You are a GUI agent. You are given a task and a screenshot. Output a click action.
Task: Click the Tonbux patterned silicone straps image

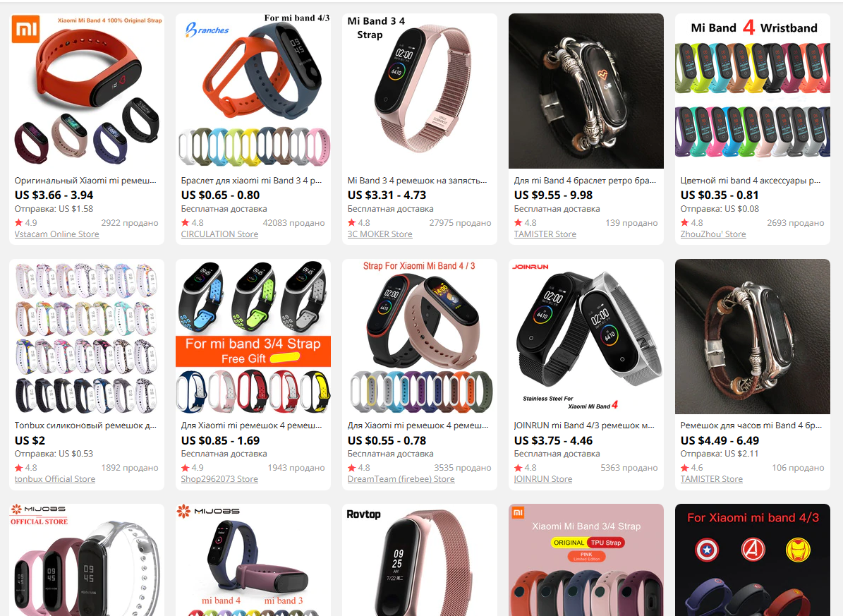click(x=87, y=337)
